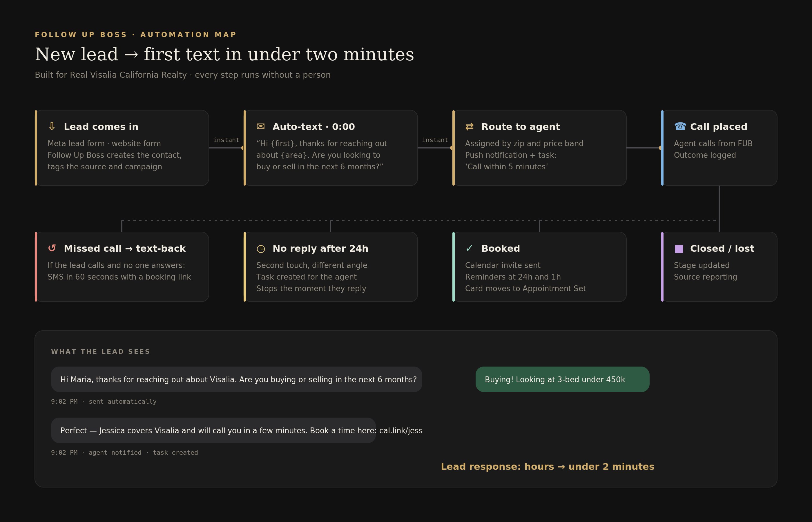Select the 'Route to agent' card heading
The height and width of the screenshot is (522, 812).
pos(521,127)
